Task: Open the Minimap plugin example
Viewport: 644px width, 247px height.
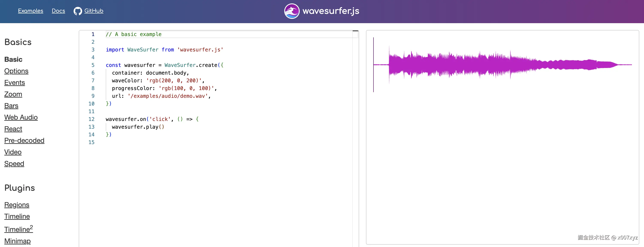Action: pyautogui.click(x=18, y=241)
